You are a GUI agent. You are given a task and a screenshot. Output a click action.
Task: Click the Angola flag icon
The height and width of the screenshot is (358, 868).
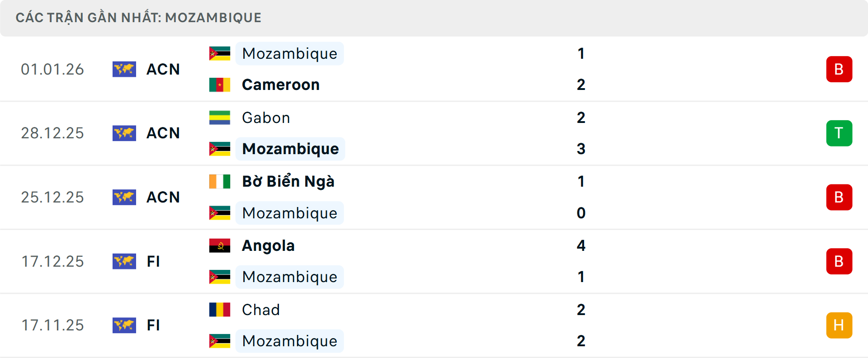click(x=219, y=246)
